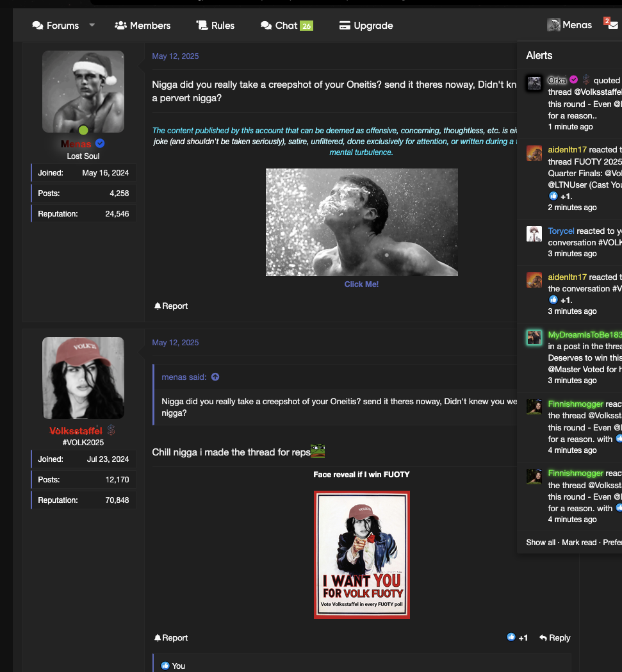Image resolution: width=622 pixels, height=672 pixels.
Task: Click Orka's avatar in alerts
Action: (534, 83)
